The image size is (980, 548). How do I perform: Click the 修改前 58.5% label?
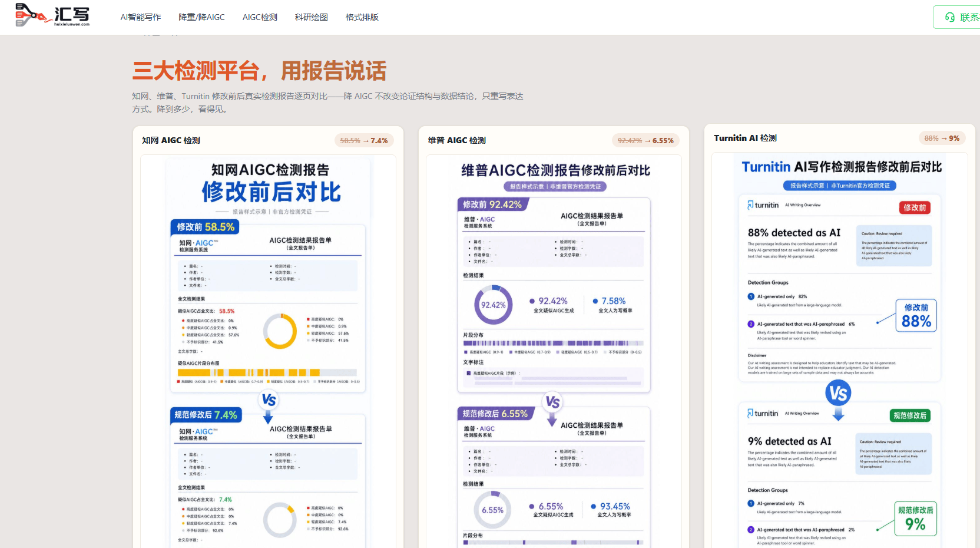205,227
